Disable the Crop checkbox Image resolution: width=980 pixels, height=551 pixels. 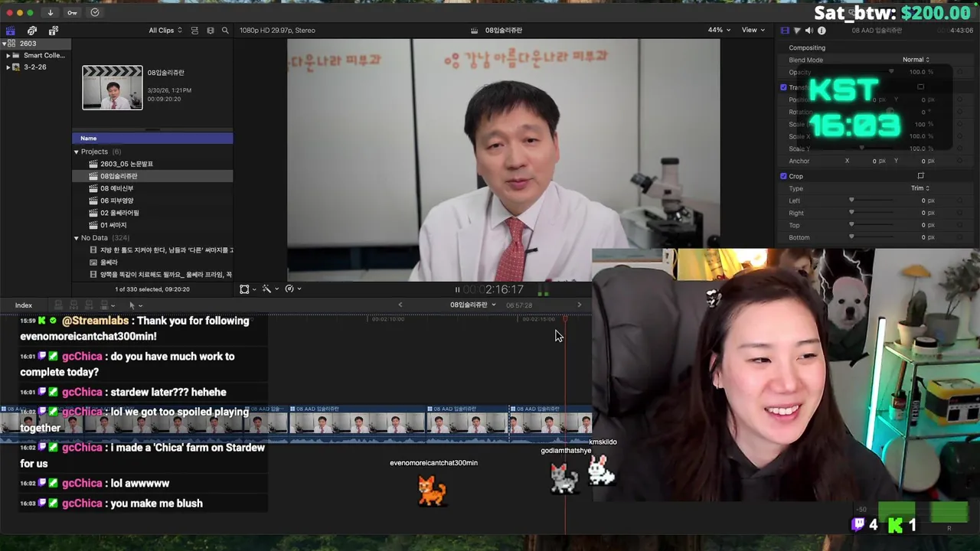tap(783, 176)
